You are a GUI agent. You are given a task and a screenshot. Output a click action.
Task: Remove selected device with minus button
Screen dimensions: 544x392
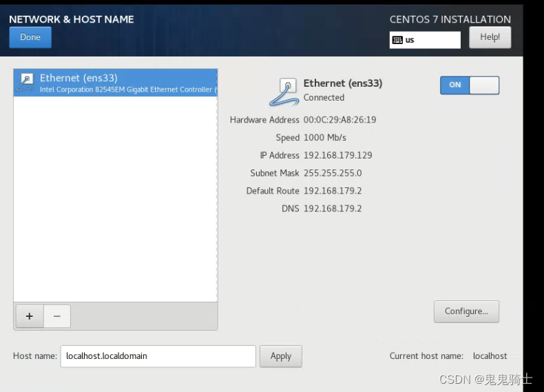pos(57,316)
